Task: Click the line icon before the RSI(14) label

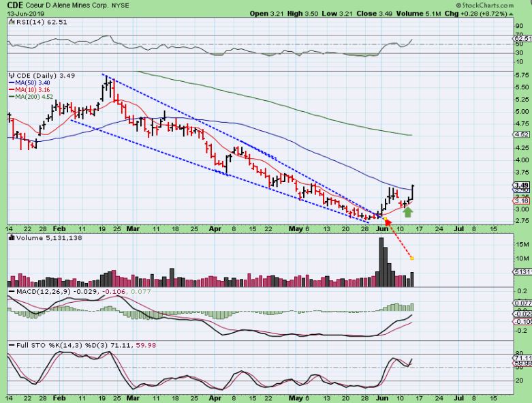Action: coord(12,22)
